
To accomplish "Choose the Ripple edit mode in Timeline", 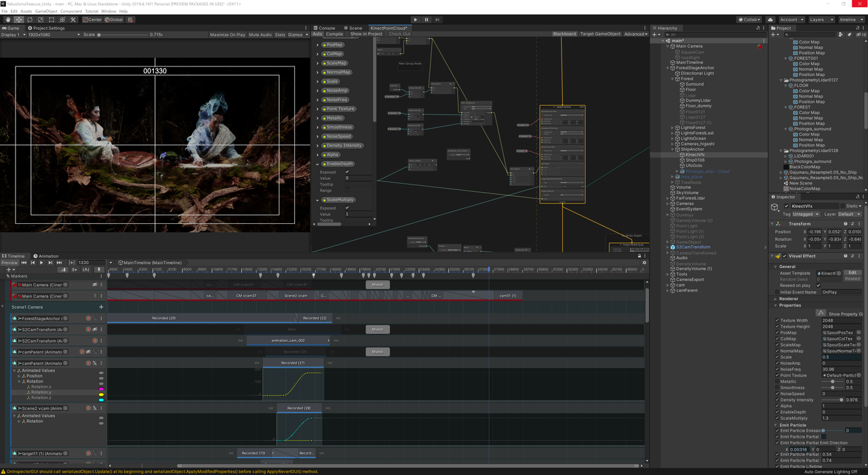I will [73, 270].
